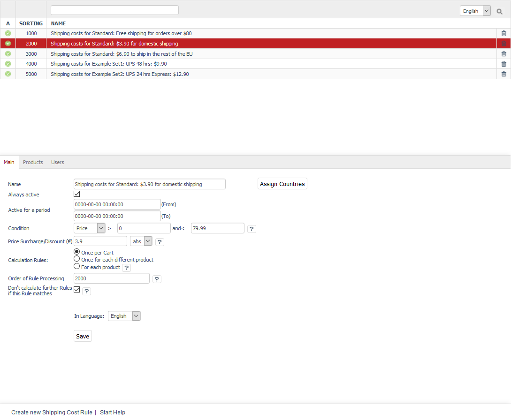Click active status icon of rule 5000

(8, 74)
